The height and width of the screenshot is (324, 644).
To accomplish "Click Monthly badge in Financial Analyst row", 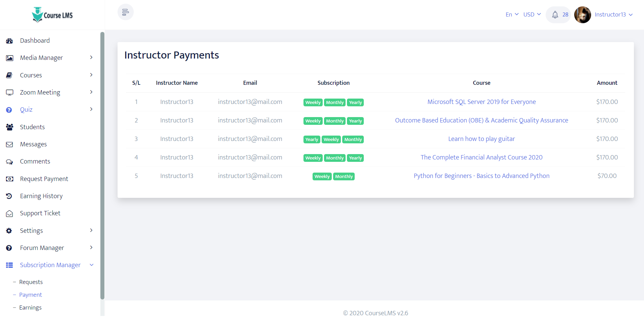I will 335,158.
